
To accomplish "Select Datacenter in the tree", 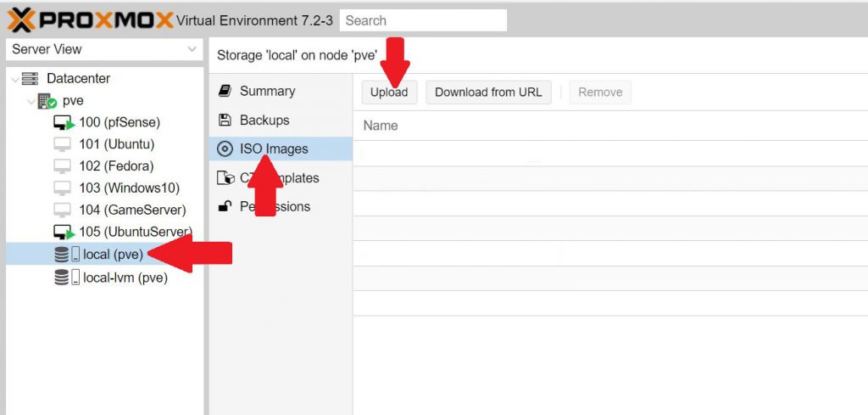I will [78, 79].
